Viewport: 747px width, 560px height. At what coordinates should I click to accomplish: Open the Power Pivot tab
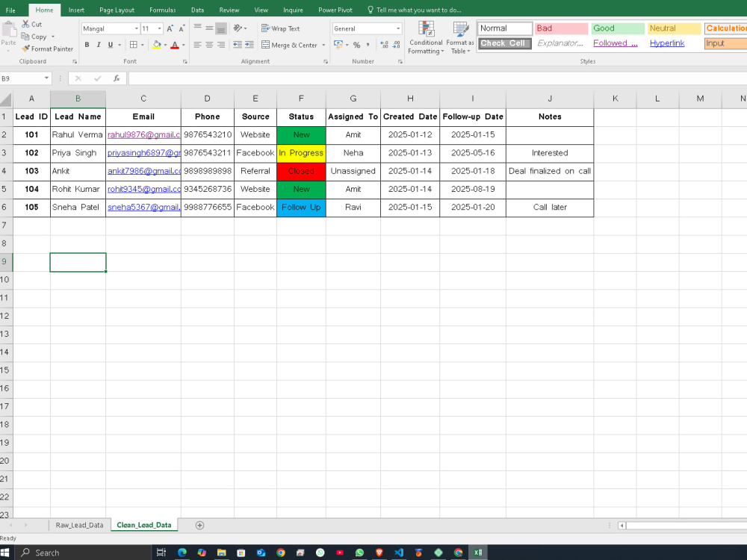(x=335, y=10)
